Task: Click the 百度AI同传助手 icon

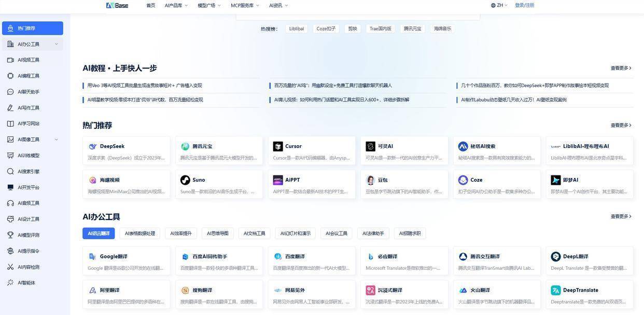Action: [x=185, y=256]
